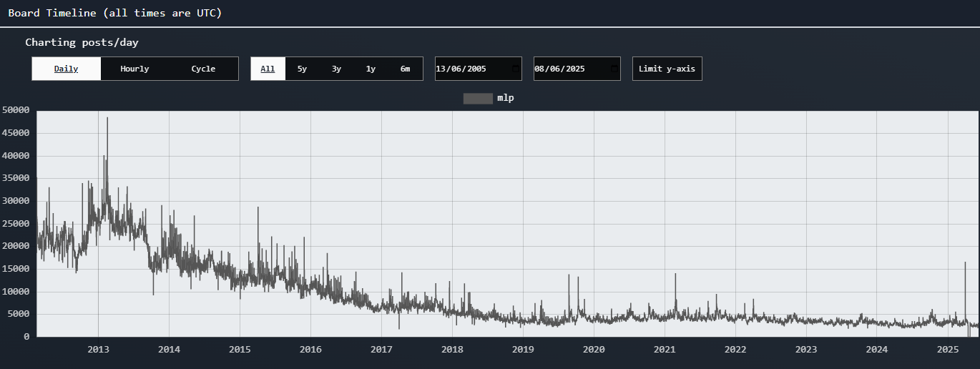Image resolution: width=980 pixels, height=369 pixels.
Task: Click the 30000 y-axis label
Action: (x=16, y=201)
